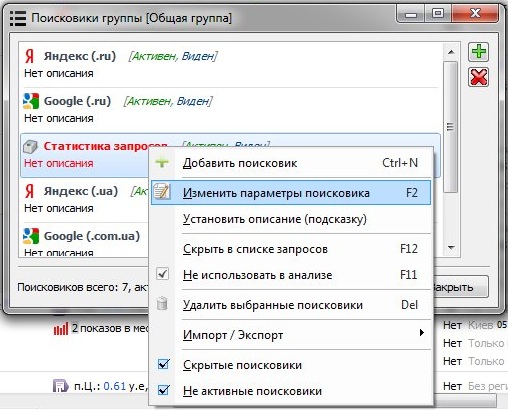The height and width of the screenshot is (410, 508).
Task: Maximize the Поисковики группы window
Action: tap(438, 14)
